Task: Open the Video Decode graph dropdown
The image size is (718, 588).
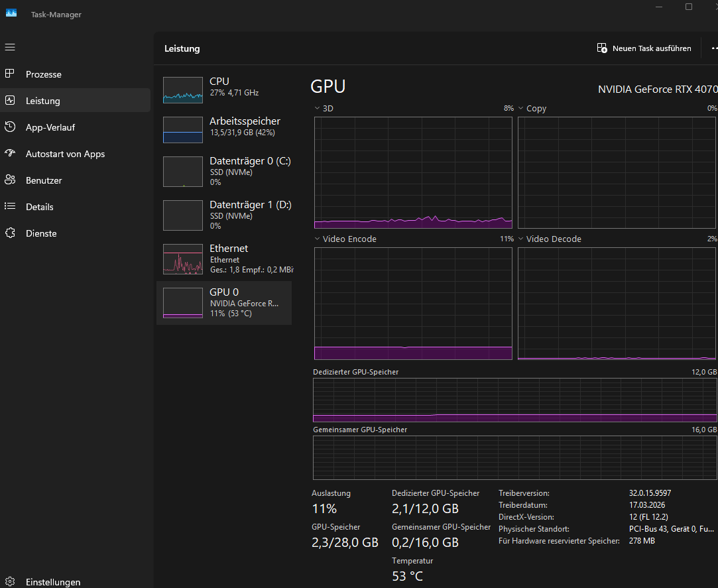Action: click(520, 239)
